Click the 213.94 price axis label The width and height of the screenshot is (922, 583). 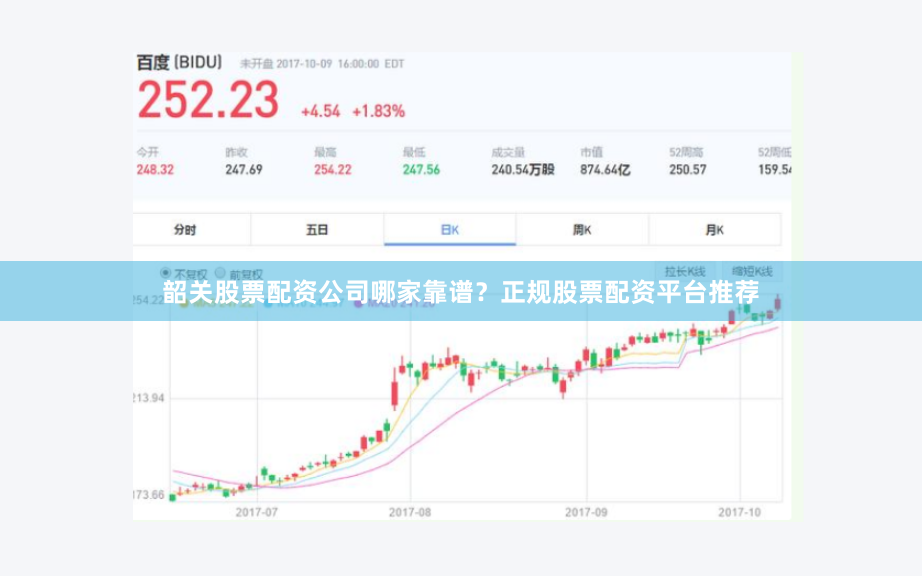(x=149, y=398)
